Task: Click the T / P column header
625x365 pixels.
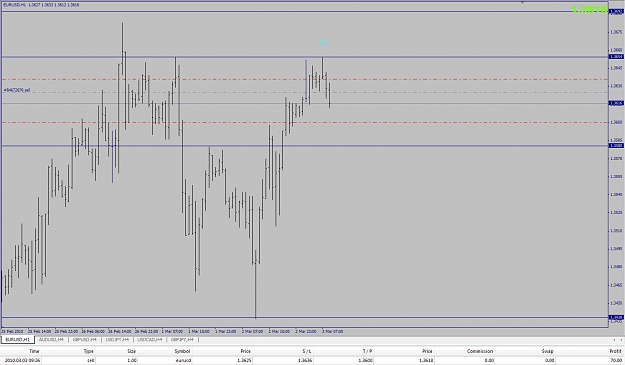Action: click(367, 351)
